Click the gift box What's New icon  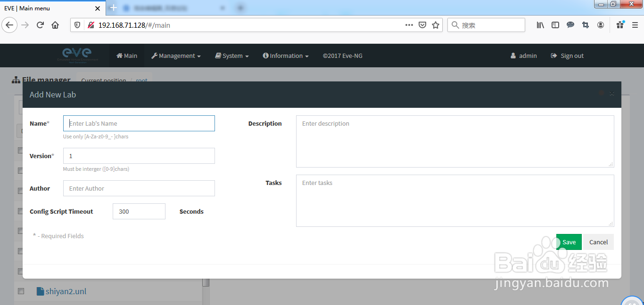pyautogui.click(x=620, y=25)
